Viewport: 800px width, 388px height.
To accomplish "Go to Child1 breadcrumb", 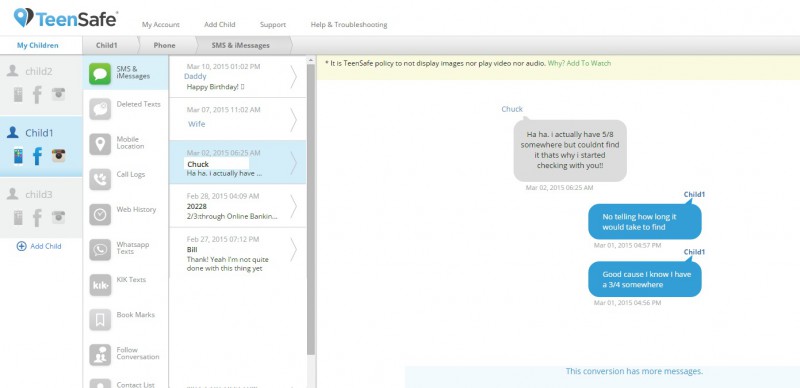I will [x=107, y=45].
